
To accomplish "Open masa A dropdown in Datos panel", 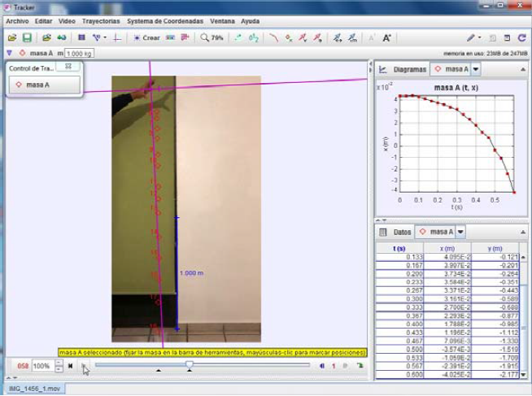I will click(460, 232).
